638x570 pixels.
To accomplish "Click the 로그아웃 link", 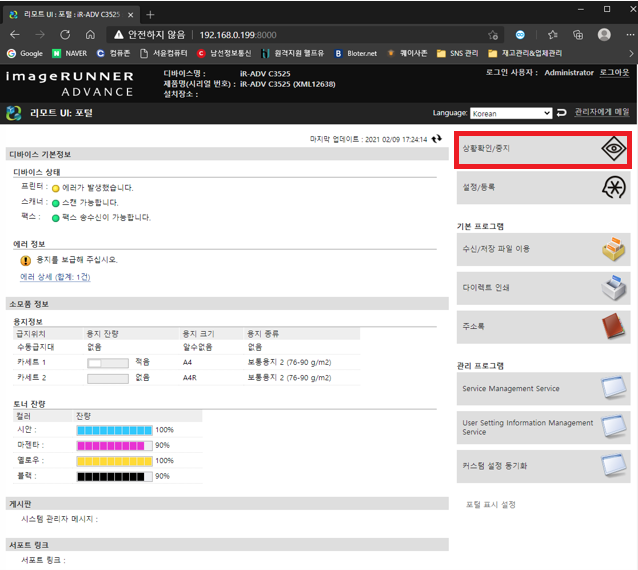I will coord(614,72).
